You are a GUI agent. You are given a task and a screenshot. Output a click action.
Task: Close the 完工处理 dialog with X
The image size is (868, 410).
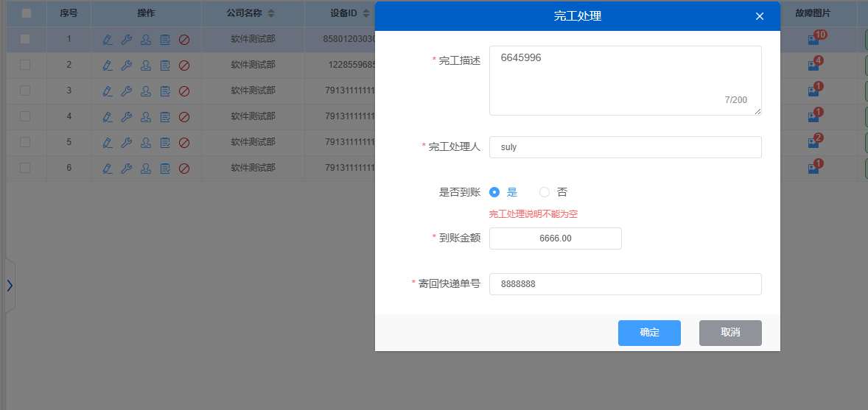click(760, 16)
